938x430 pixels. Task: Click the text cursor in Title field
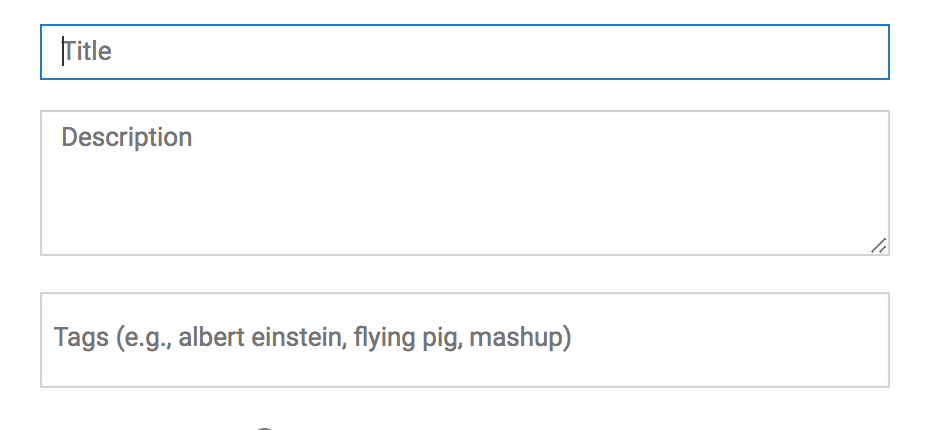point(63,51)
